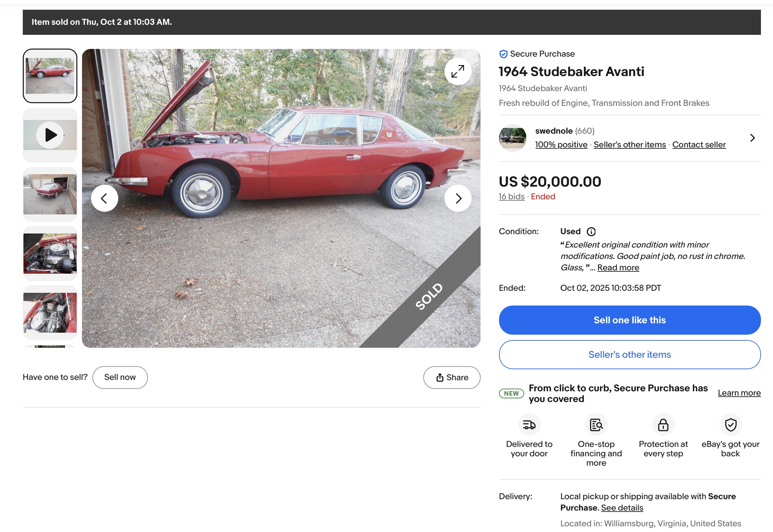
Task: Click the Sell now button
Action: [x=120, y=377]
